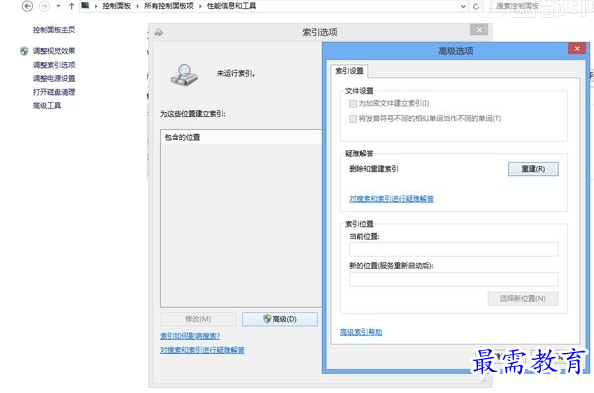
Task: Select the 索引设置 tab
Action: pyautogui.click(x=349, y=71)
